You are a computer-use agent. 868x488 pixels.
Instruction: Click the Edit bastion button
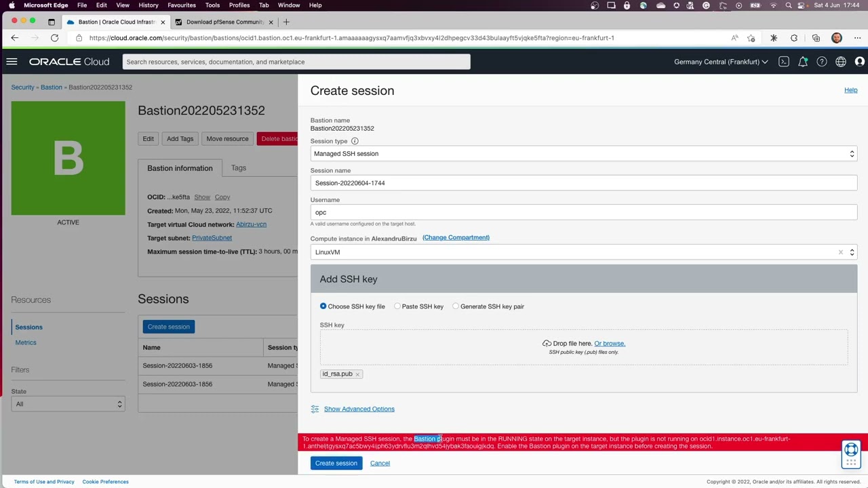point(148,139)
